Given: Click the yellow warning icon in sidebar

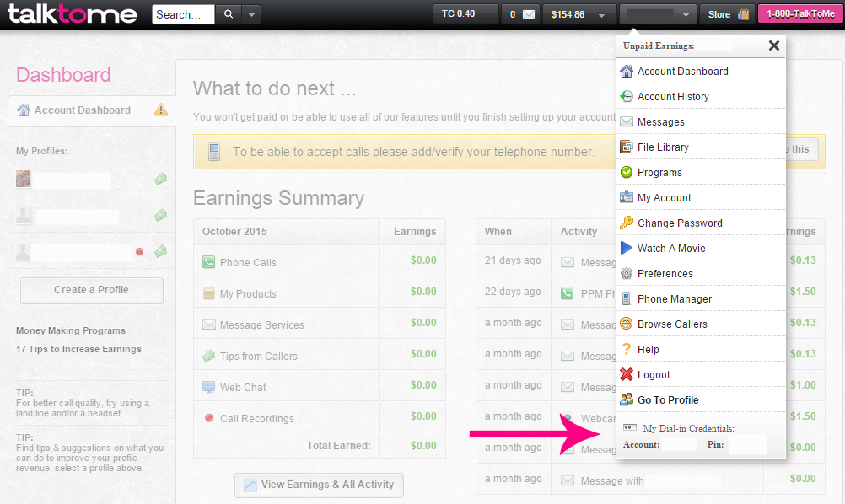Looking at the screenshot, I should pyautogui.click(x=160, y=110).
